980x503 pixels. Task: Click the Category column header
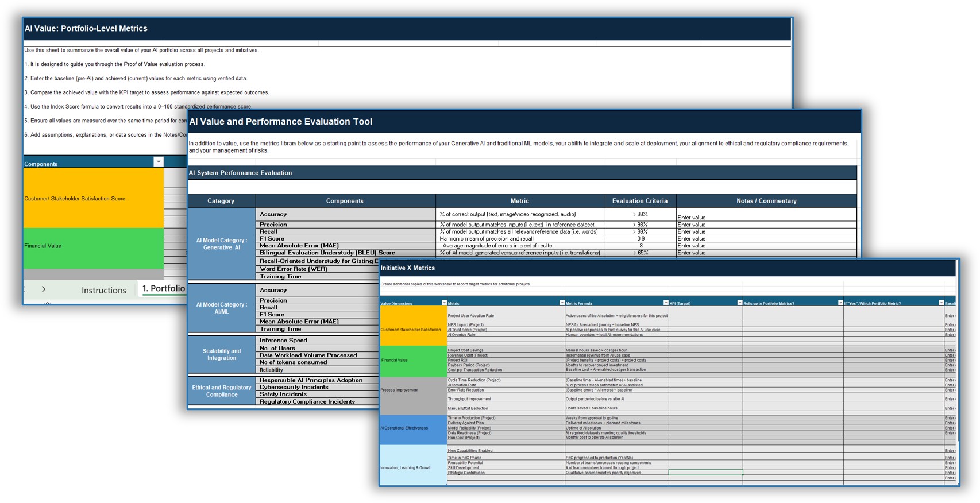(221, 201)
